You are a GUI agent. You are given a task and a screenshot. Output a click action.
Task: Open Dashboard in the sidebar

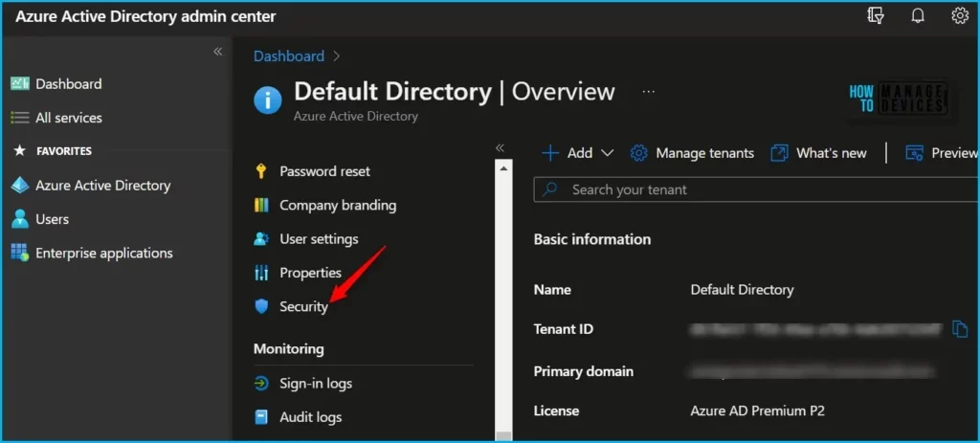(x=68, y=84)
